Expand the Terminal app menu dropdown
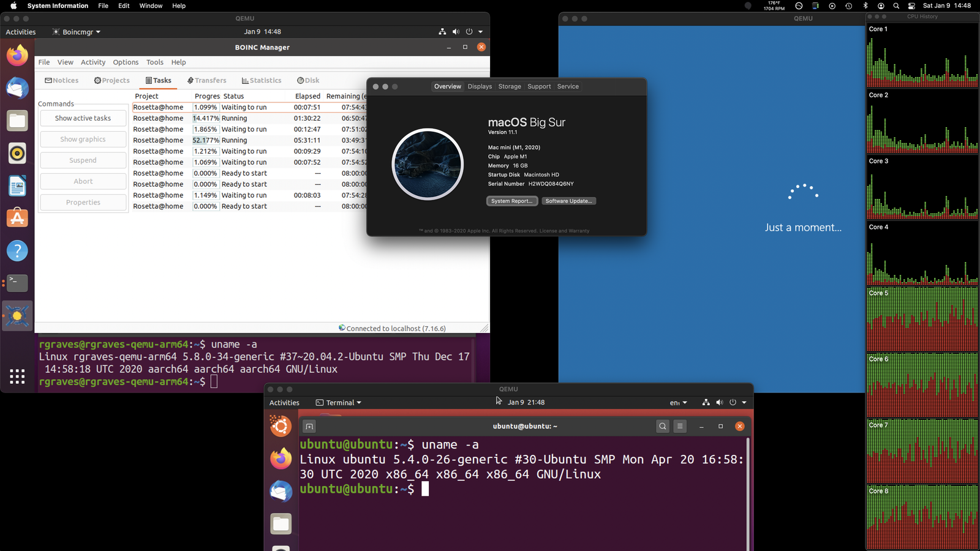 pyautogui.click(x=339, y=403)
